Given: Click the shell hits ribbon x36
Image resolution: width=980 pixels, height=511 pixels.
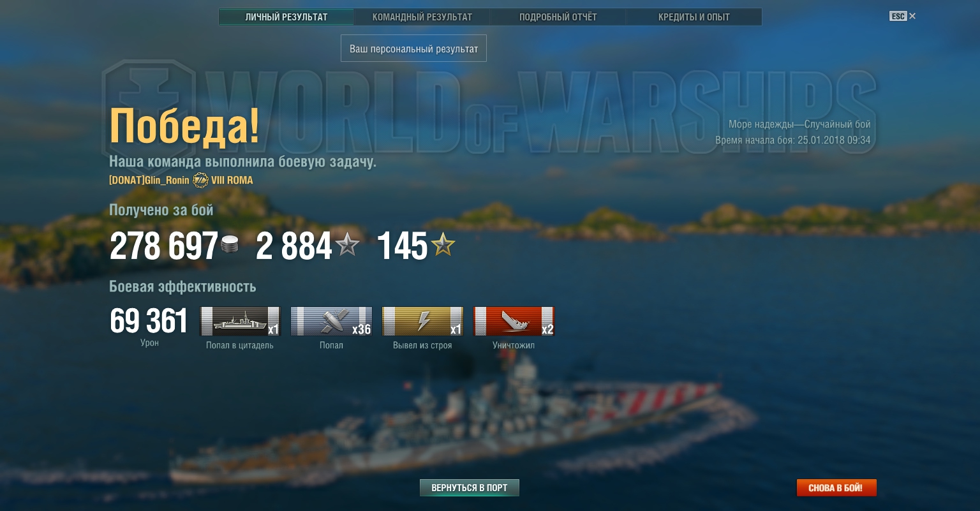Looking at the screenshot, I should pyautogui.click(x=331, y=321).
